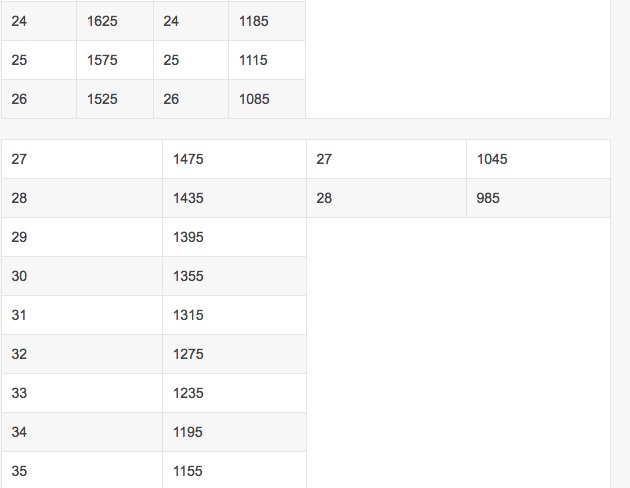Click the cell with 1315
630x488 pixels.
click(x=233, y=315)
